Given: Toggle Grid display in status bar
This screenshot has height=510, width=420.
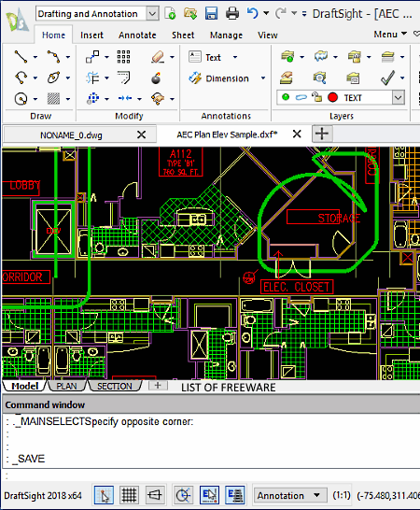Looking at the screenshot, I should pos(129,495).
